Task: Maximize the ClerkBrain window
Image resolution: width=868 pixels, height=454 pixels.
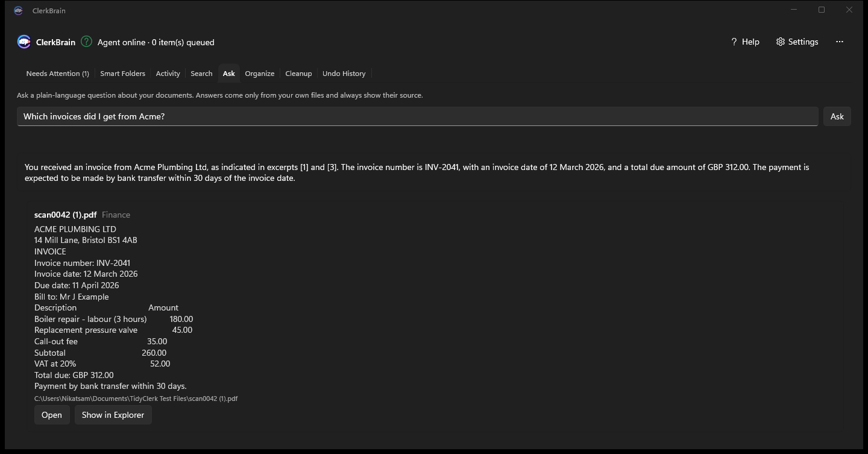Action: [x=822, y=10]
